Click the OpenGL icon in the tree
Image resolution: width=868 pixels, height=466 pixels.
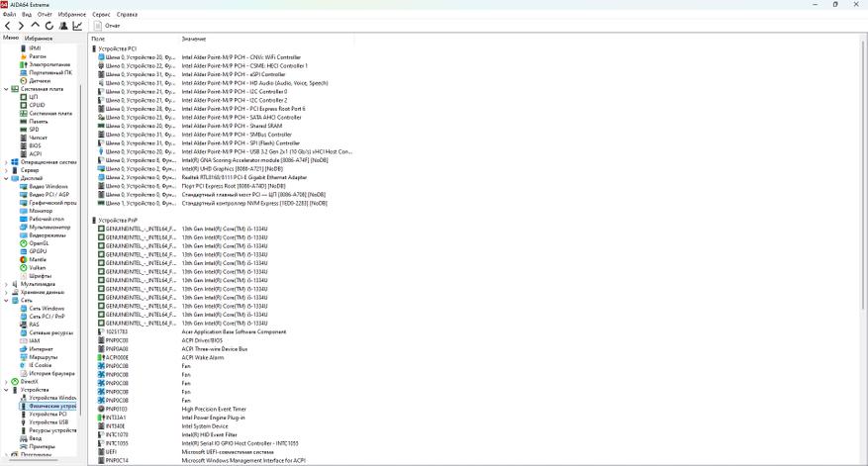click(23, 243)
